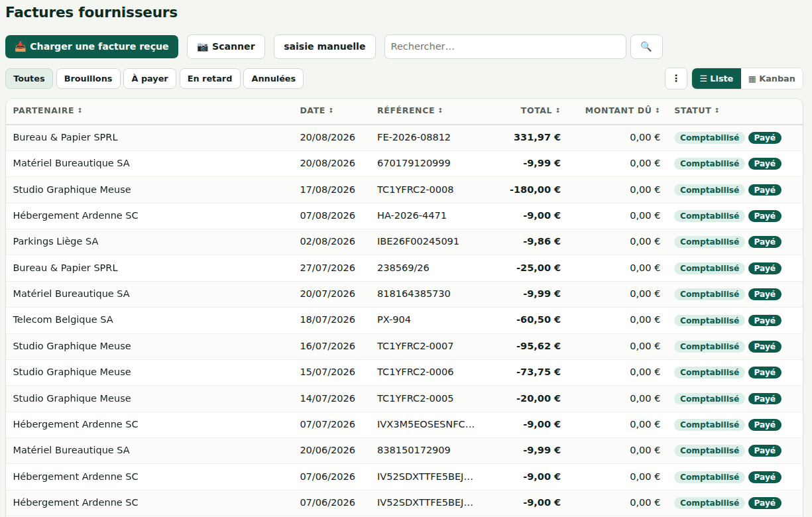Click total -95,62 €
Image resolution: width=812 pixels, height=517 pixels.
point(538,346)
